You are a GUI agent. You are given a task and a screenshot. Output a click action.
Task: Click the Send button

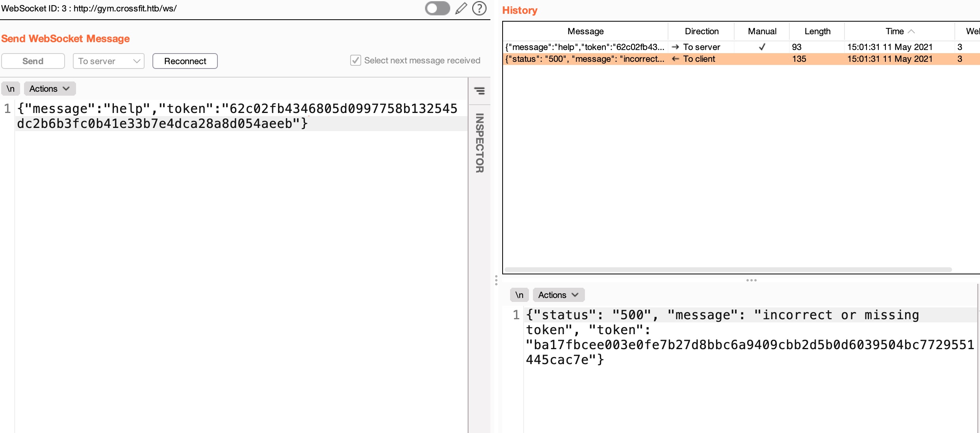pos(33,61)
